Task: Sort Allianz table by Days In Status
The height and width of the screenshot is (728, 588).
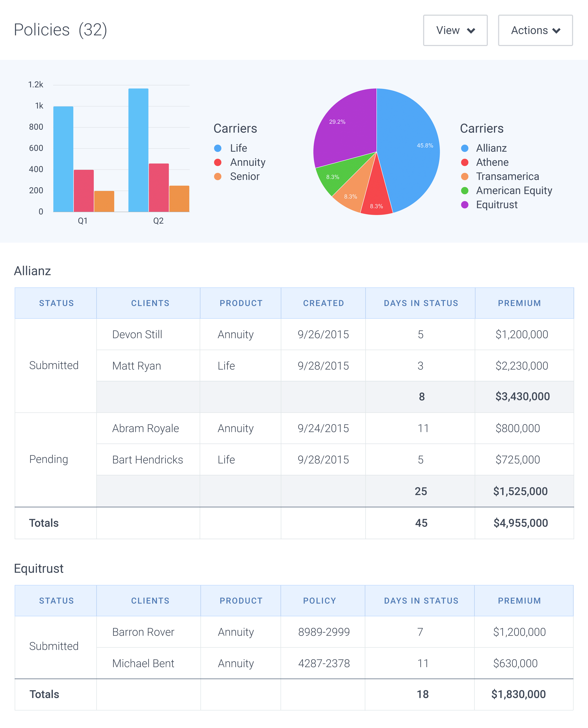Action: pos(421,303)
